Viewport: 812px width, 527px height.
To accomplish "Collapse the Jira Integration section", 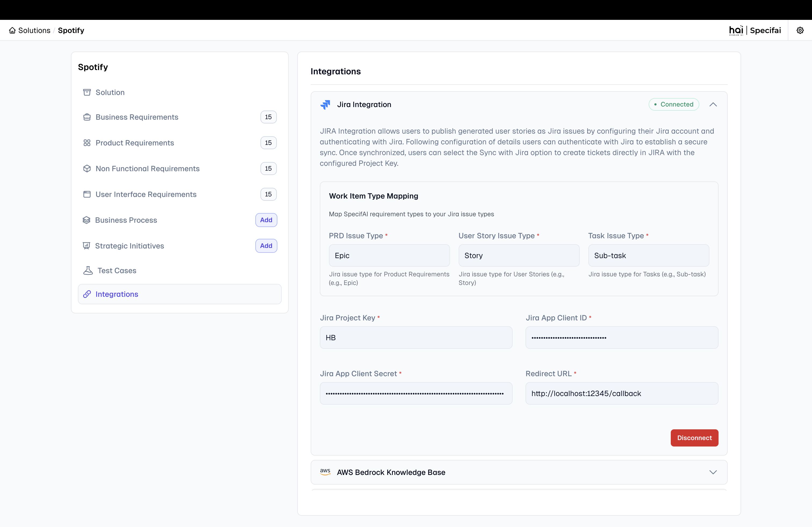I will [x=713, y=104].
